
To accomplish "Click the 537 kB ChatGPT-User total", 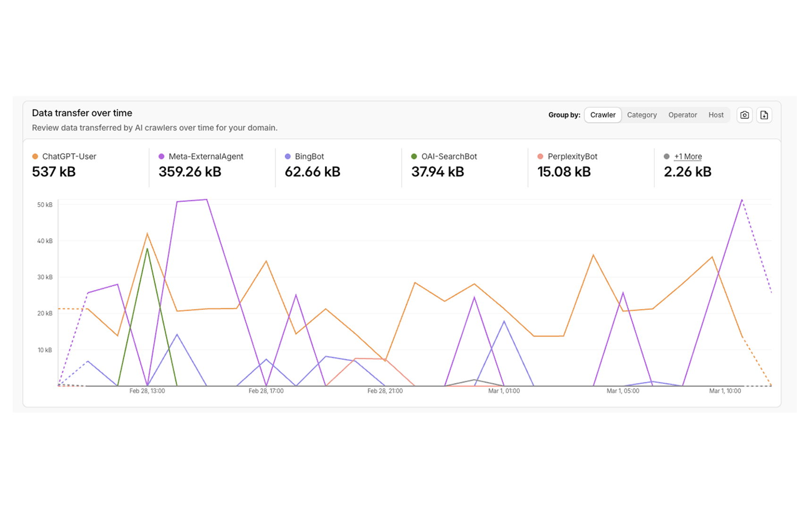I will 54,171.
